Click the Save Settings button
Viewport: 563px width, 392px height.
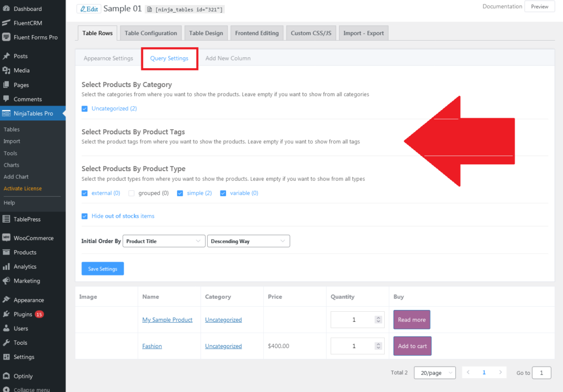[102, 268]
